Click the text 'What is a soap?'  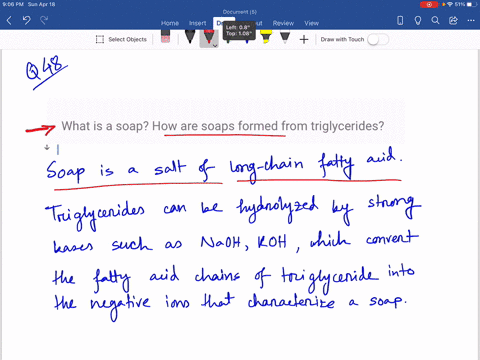(105, 126)
